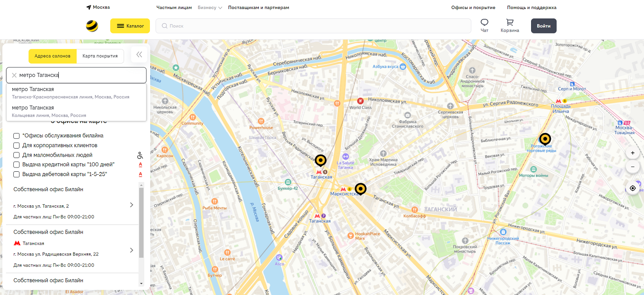The height and width of the screenshot is (295, 644).
Task: Click the Фабрика Станиславского map icon
Action: click(407, 115)
